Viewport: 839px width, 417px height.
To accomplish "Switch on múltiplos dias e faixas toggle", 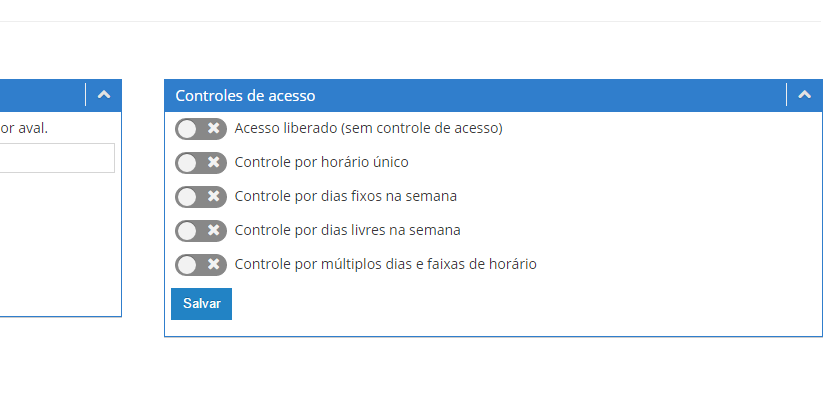I will coord(200,265).
